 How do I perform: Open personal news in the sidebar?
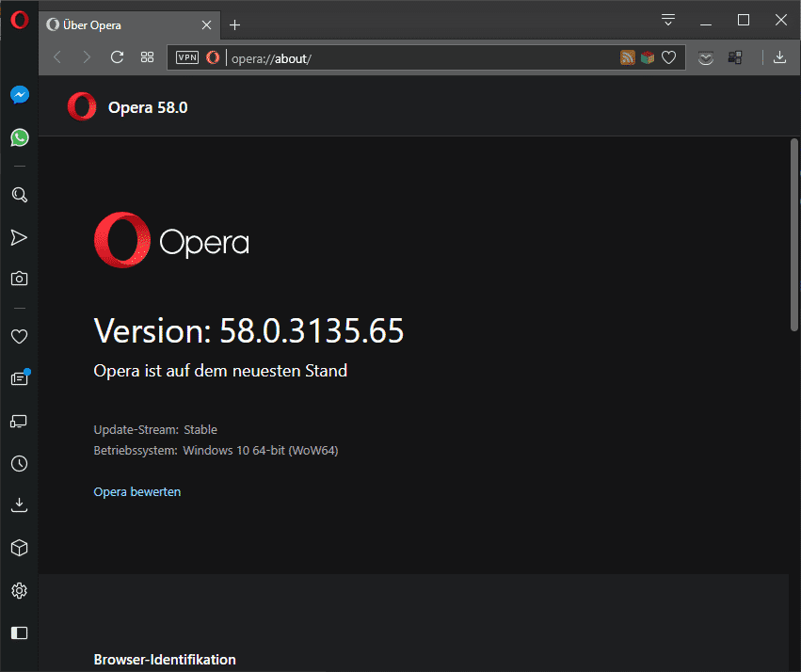[20, 378]
